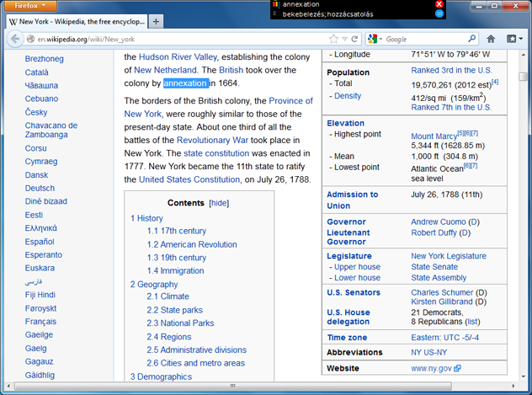Open the Admission to Union link
The height and width of the screenshot is (395, 532).
(x=352, y=200)
